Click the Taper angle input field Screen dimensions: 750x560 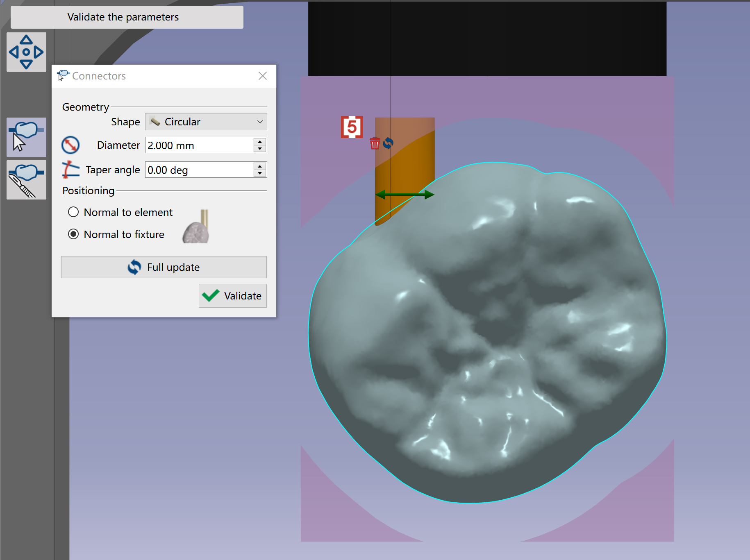point(200,170)
